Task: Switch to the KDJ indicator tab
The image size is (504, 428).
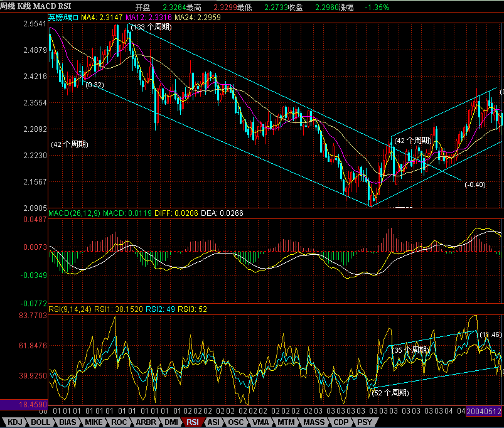Action: (x=15, y=422)
